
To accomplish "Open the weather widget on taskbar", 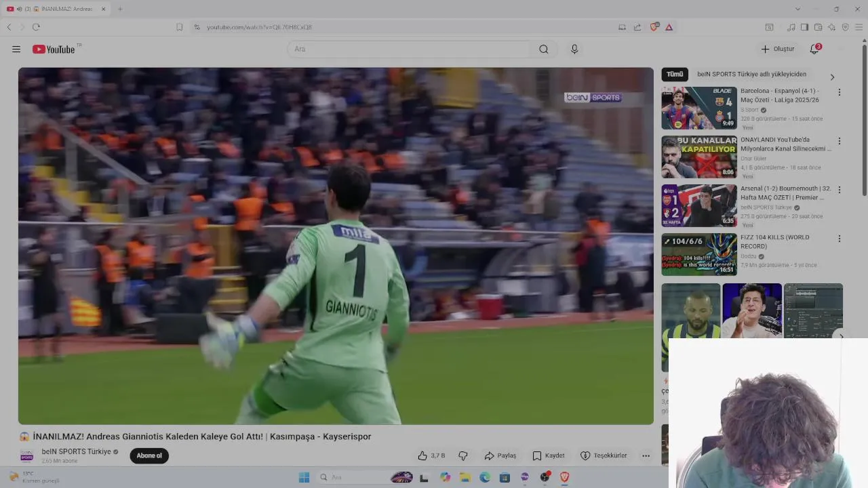I will click(34, 477).
